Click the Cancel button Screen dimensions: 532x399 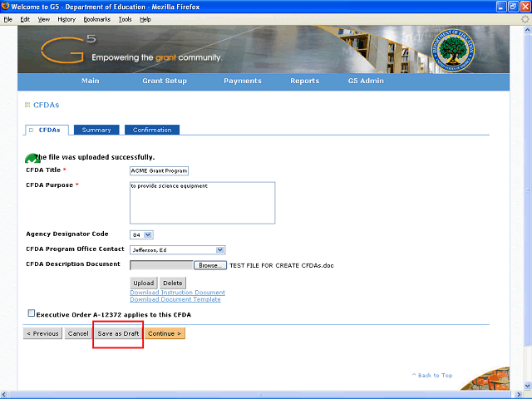78,333
